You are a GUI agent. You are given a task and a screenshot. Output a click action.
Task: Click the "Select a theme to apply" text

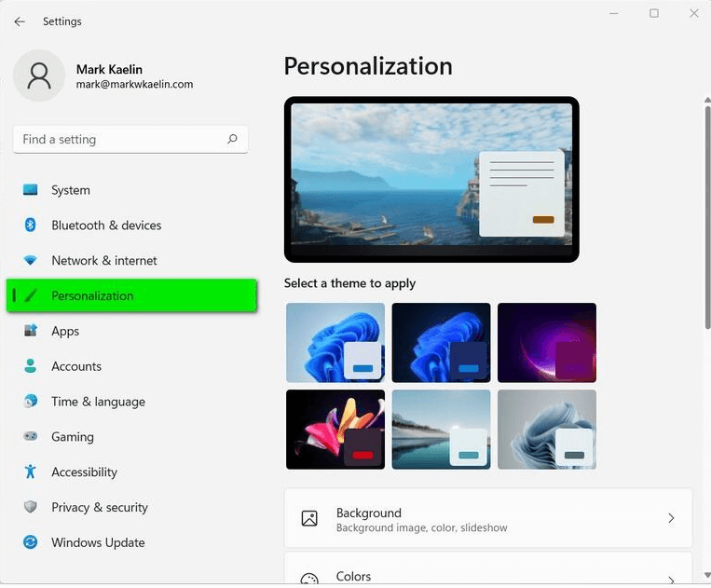(x=349, y=283)
